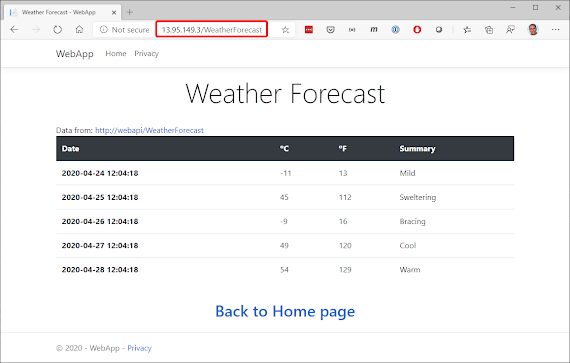
Task: Open Privacy in the top navbar
Action: coord(146,53)
